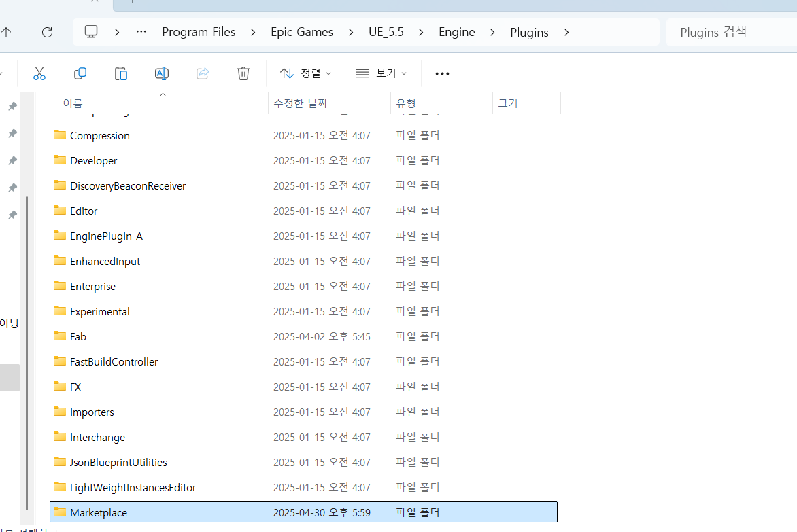797x532 pixels.
Task: Click the Enterprise folder icon
Action: (x=60, y=286)
